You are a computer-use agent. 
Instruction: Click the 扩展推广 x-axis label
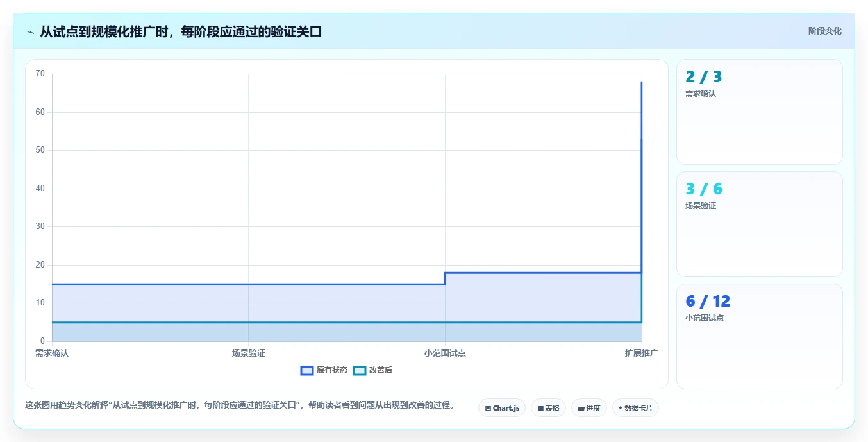tap(642, 353)
